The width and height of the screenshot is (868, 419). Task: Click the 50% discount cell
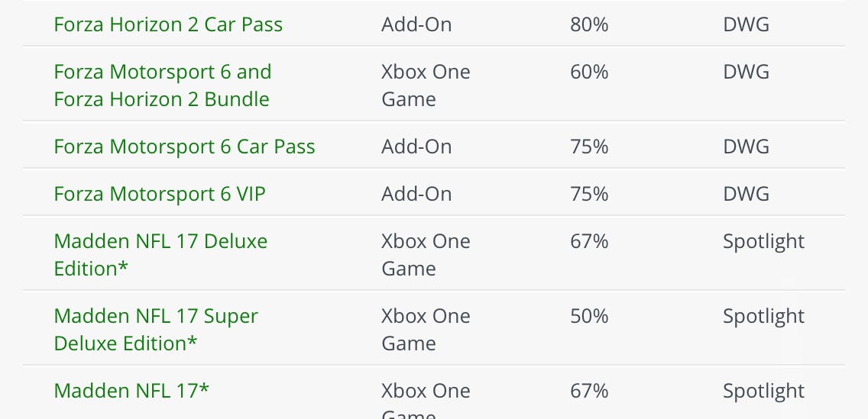589,316
